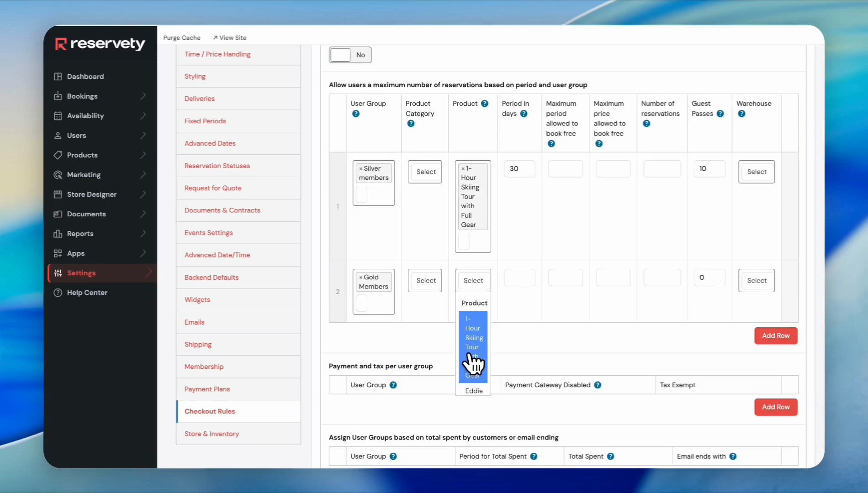This screenshot has height=493, width=868.
Task: Remove Gold Members tag in row 2
Action: pyautogui.click(x=360, y=278)
